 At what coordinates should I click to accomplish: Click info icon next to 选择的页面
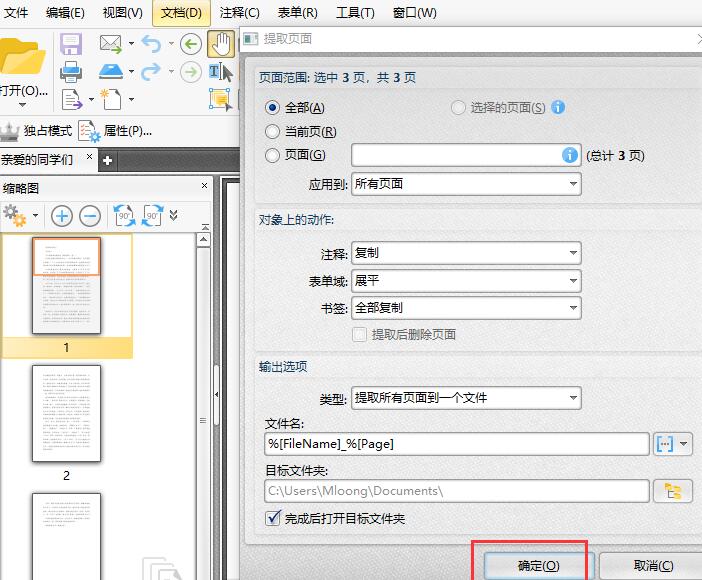(x=558, y=107)
